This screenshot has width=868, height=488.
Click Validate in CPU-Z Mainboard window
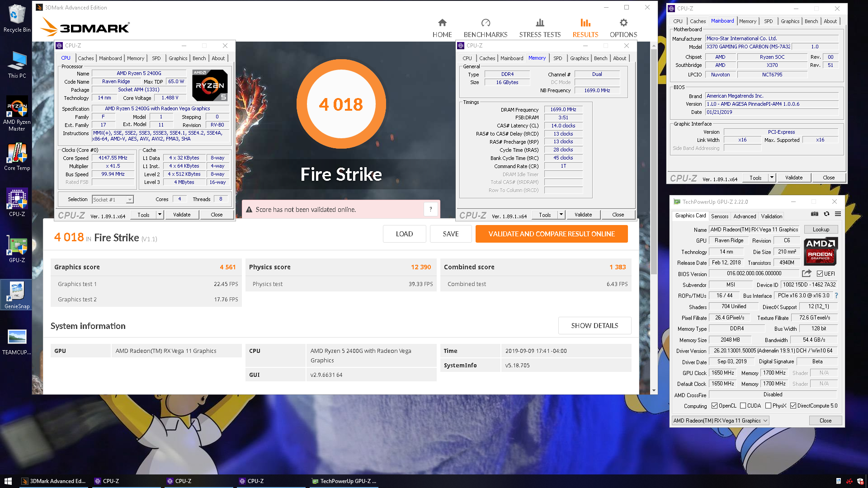(794, 178)
